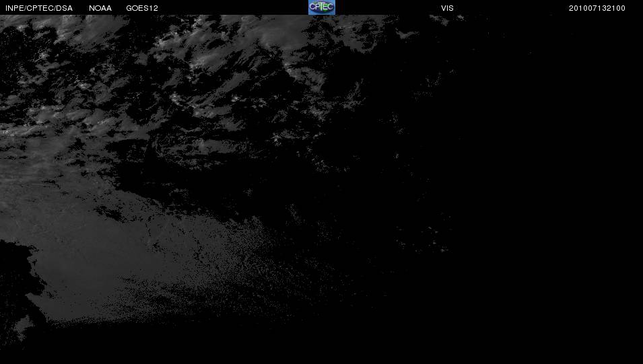Click the NOAA label

click(x=100, y=8)
